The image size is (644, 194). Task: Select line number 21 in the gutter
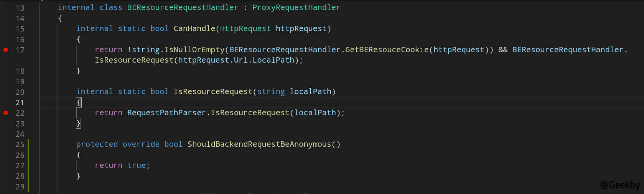(20, 103)
